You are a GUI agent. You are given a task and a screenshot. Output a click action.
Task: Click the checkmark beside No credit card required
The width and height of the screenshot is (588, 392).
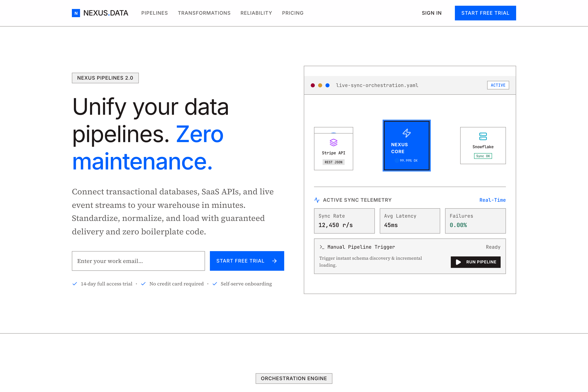(x=143, y=284)
